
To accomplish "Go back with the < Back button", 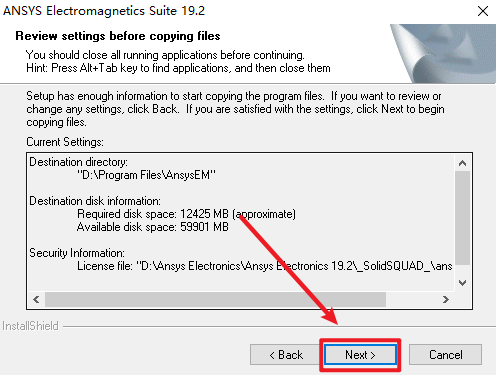I will coord(286,355).
